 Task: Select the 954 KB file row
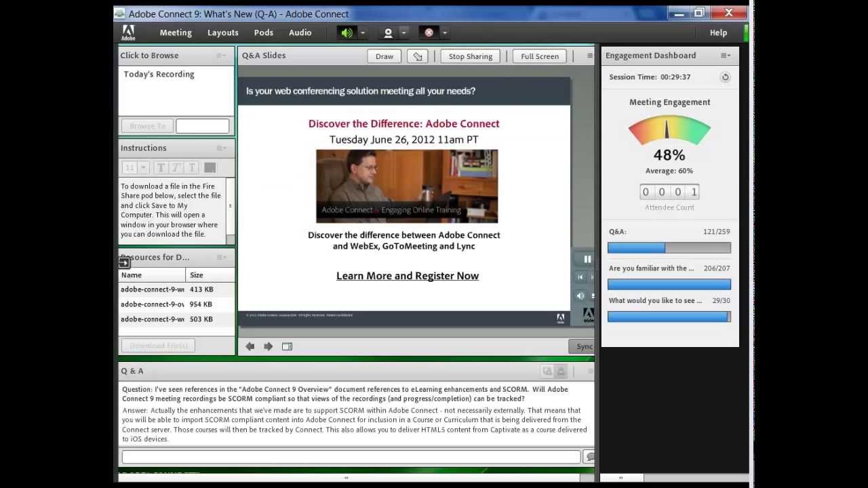(176, 304)
